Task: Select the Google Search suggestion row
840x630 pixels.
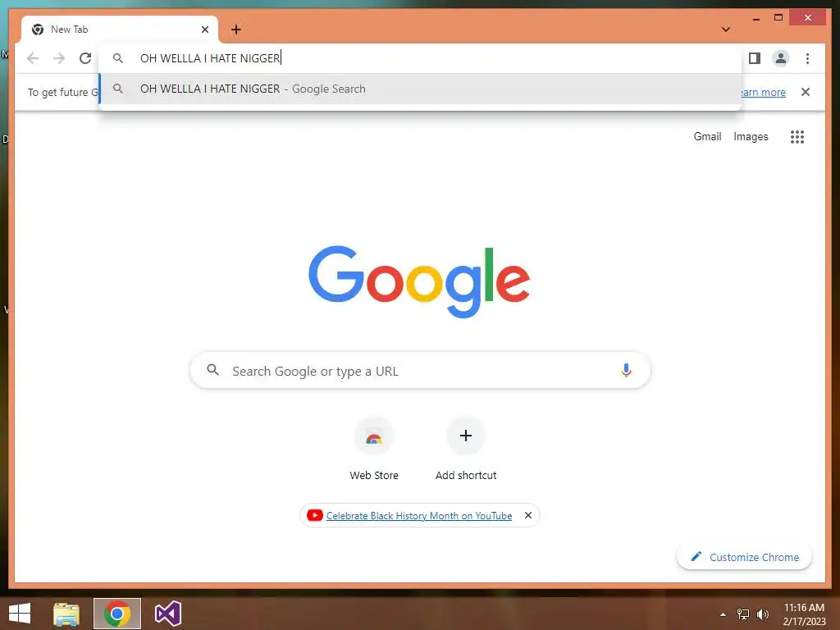Action: click(421, 89)
